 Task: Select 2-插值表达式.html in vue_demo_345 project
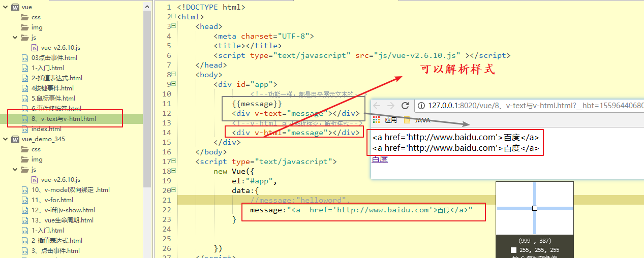tap(56, 241)
